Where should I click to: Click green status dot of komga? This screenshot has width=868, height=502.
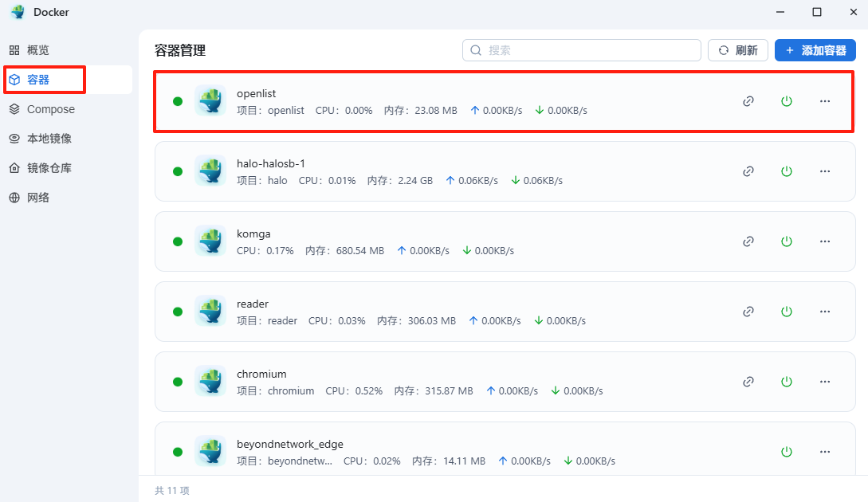(178, 241)
